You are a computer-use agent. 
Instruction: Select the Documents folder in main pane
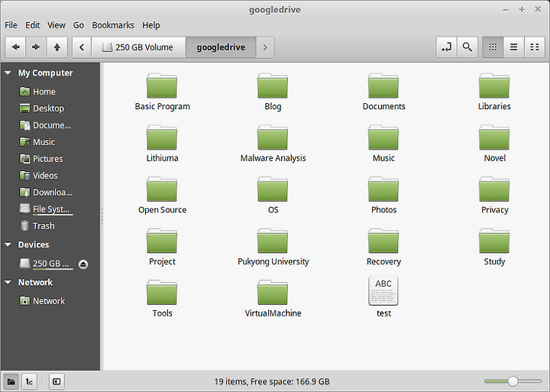pyautogui.click(x=383, y=92)
